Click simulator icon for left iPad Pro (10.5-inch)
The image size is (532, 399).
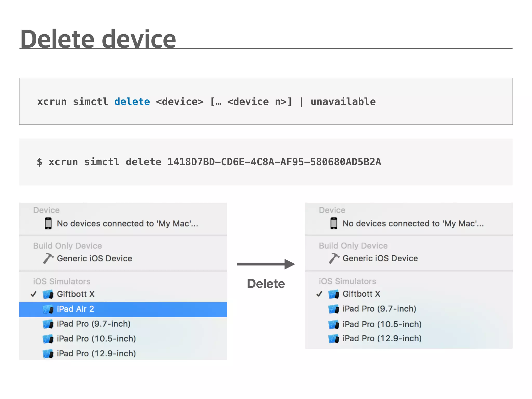pyautogui.click(x=48, y=339)
